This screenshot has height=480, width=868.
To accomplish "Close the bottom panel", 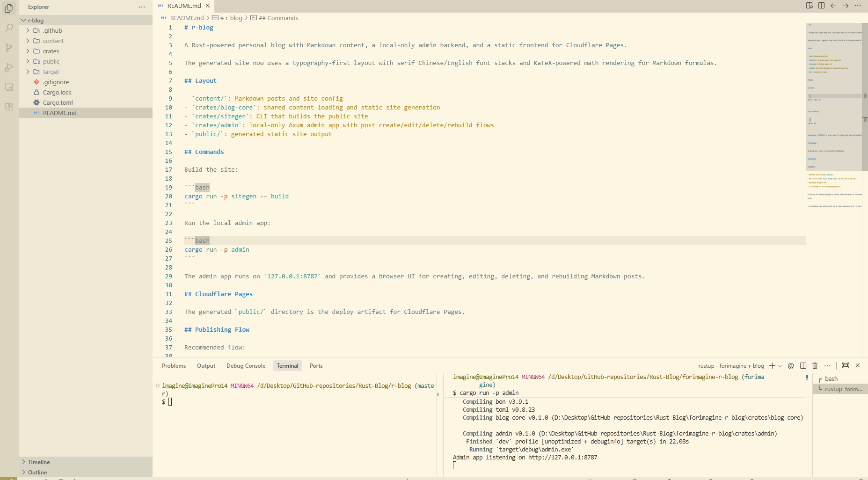I will (858, 366).
